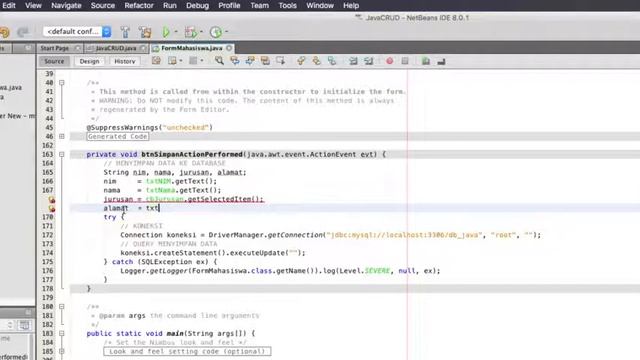
Task: Switch to History view toggle
Action: pyautogui.click(x=124, y=61)
